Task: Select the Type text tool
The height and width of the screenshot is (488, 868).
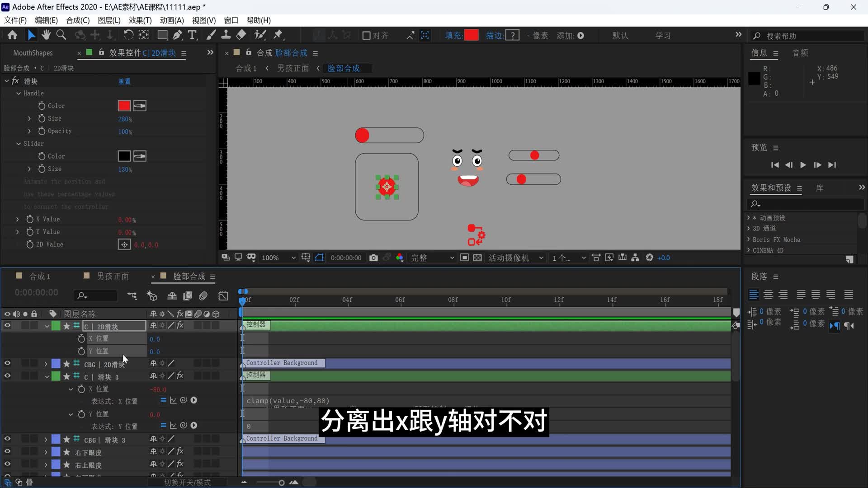Action: click(192, 35)
